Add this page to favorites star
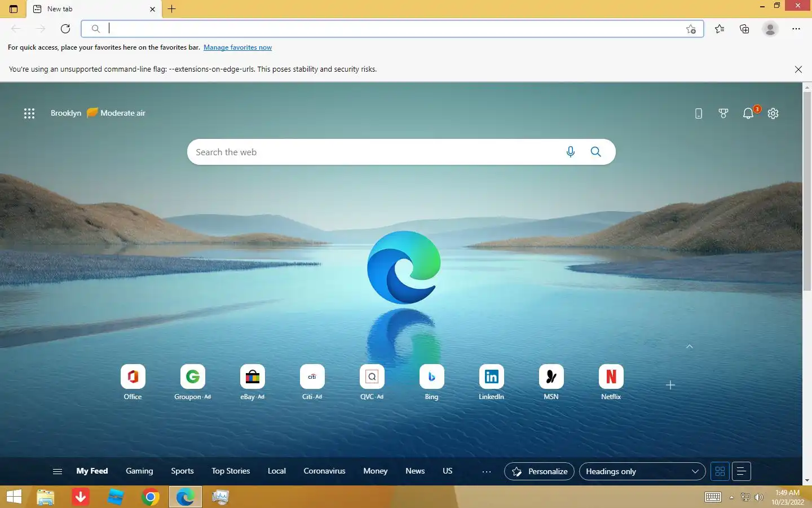This screenshot has height=508, width=812. (691, 29)
